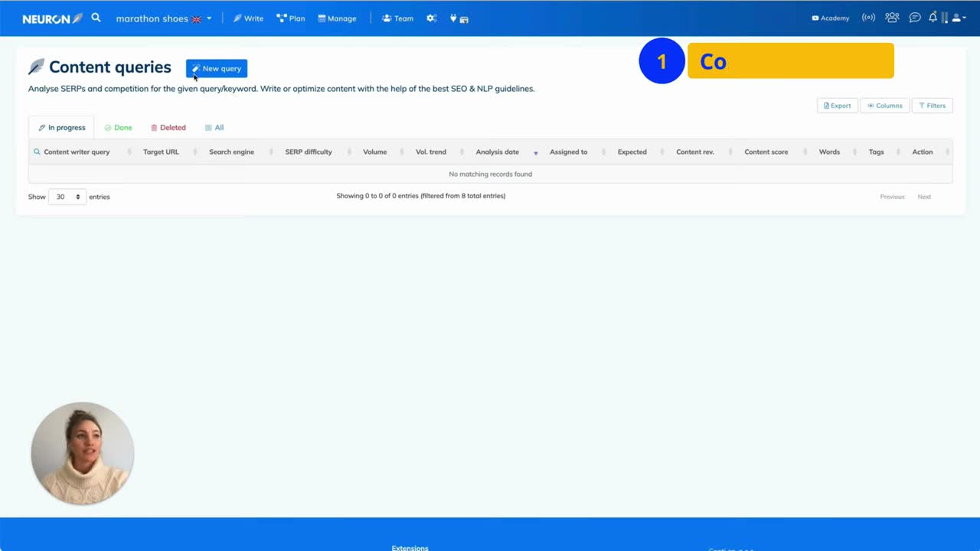Sort by Target URL column
The height and width of the screenshot is (551, 980).
(166, 152)
